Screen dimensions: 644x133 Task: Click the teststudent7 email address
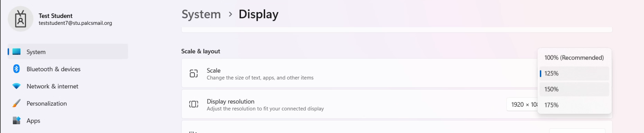click(x=75, y=23)
